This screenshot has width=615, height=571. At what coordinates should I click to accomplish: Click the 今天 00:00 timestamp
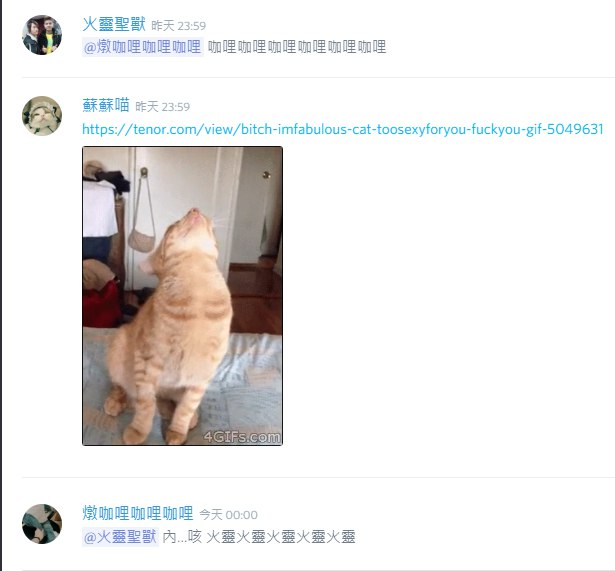[228, 515]
